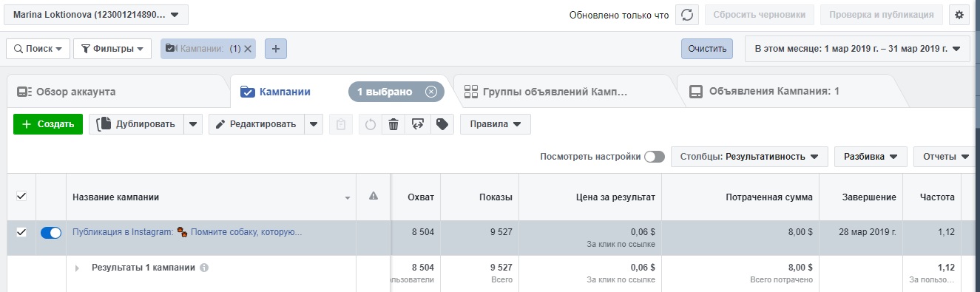Viewport: 980px width, 292px height.
Task: Click the export/import icon in the toolbar
Action: 417,124
